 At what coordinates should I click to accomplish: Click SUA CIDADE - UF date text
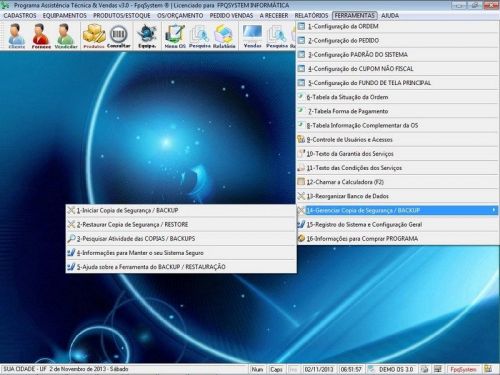click(66, 369)
